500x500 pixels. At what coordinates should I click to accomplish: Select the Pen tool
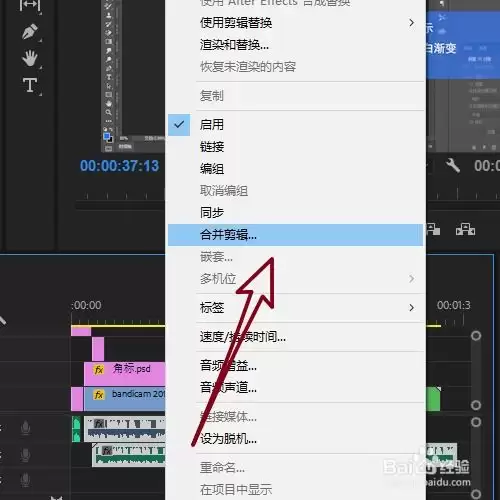(x=30, y=32)
